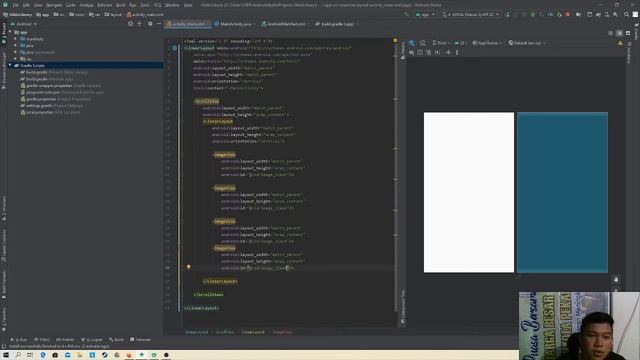640x360 pixels.
Task: Open the Project tool window side tab
Action: click(4, 32)
